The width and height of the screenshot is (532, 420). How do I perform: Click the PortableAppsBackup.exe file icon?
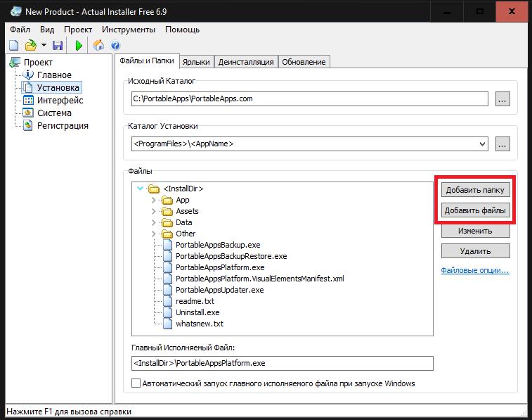click(167, 245)
